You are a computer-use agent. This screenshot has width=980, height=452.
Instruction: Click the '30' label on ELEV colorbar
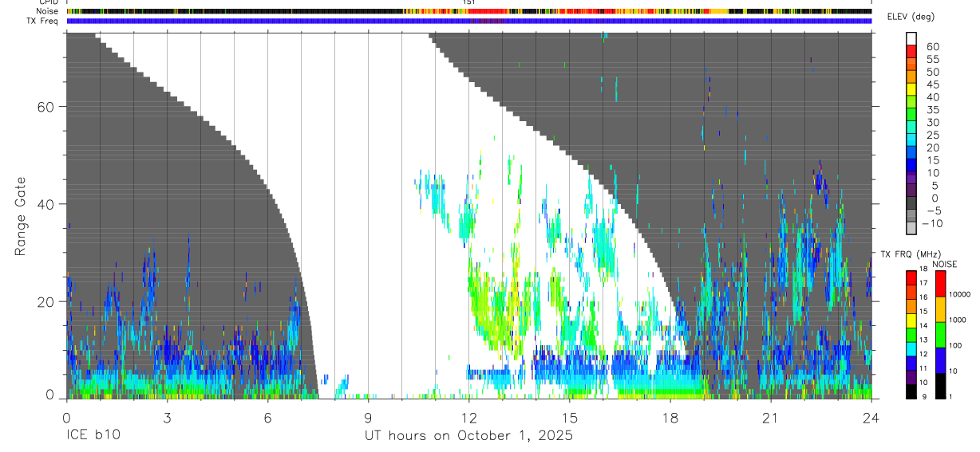click(931, 123)
